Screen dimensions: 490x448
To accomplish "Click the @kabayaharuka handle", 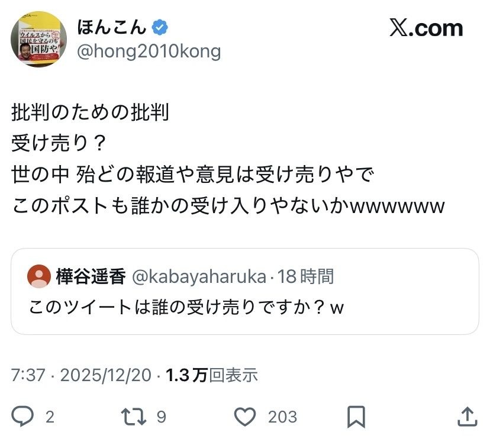I will point(198,276).
